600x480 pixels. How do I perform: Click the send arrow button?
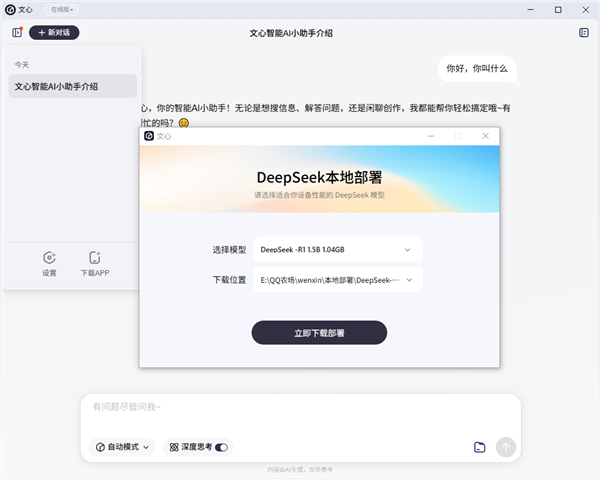click(x=505, y=447)
